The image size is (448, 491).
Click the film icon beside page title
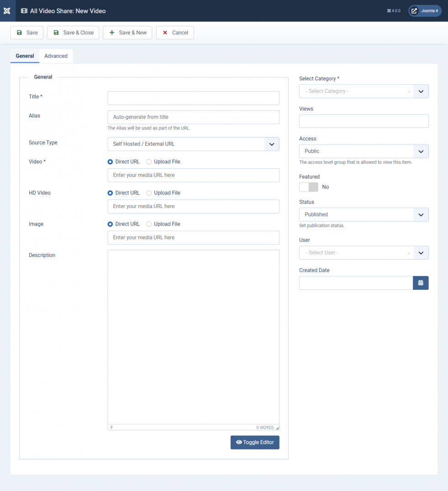click(x=24, y=11)
